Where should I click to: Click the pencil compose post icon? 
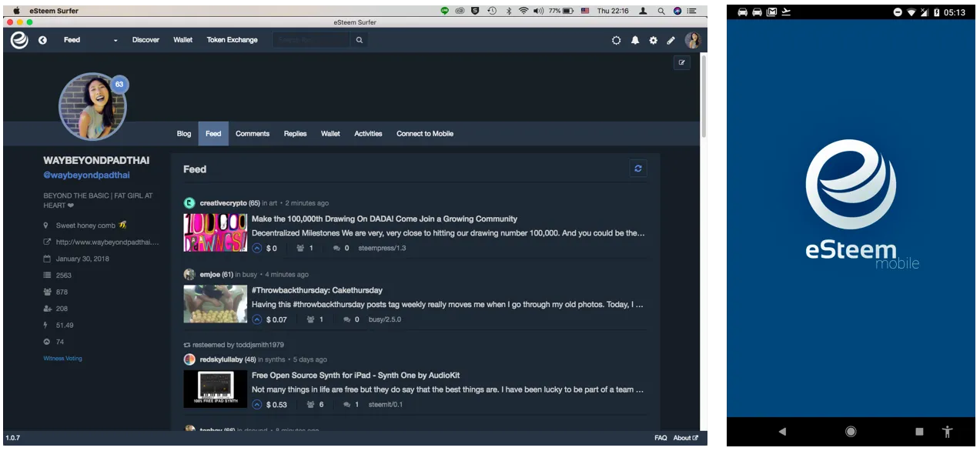coord(671,40)
